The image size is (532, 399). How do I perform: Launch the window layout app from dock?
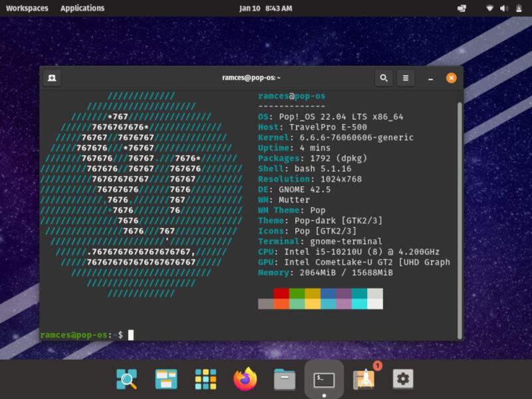pos(166,378)
